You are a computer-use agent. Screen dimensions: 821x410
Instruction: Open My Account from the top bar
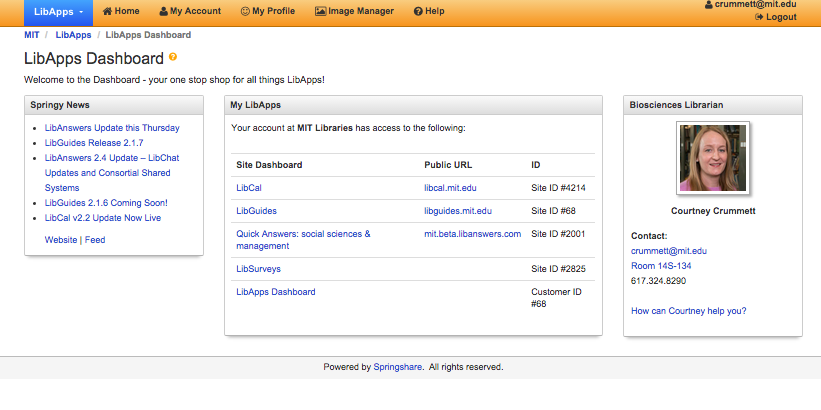pos(190,11)
